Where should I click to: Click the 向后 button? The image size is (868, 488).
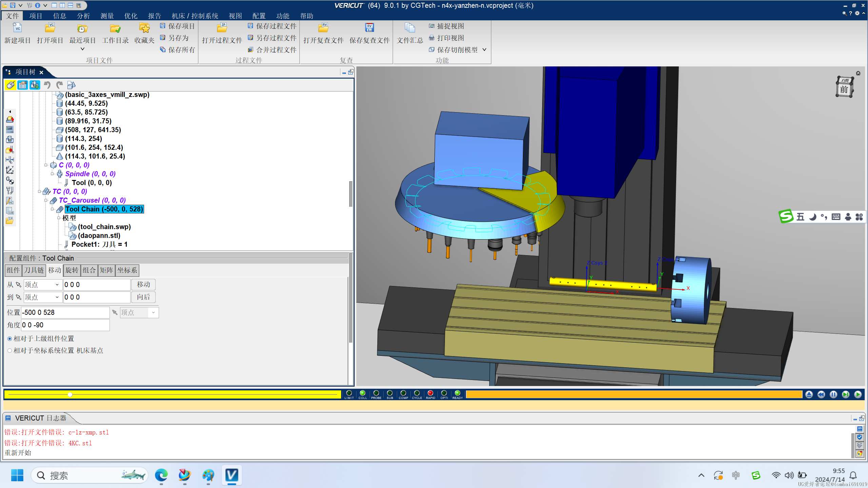point(143,297)
